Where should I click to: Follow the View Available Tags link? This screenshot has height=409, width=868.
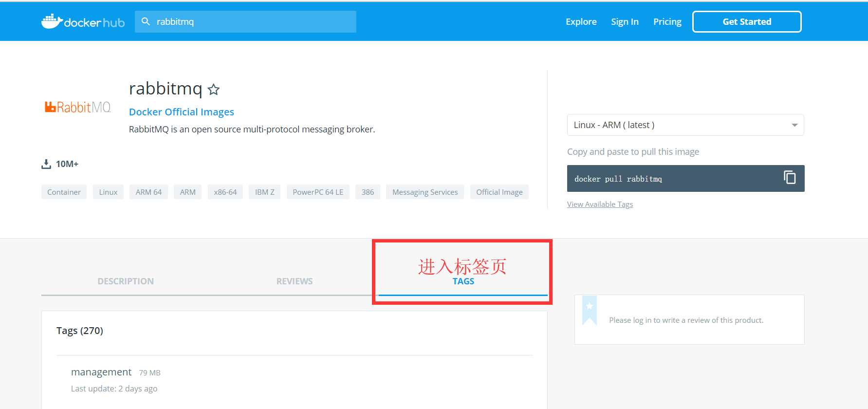(600, 204)
